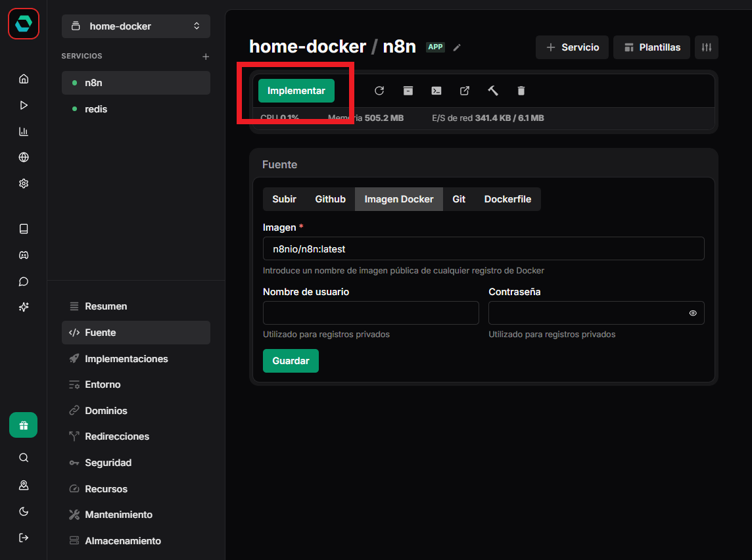Select the Imagen Docker tab
Viewport: 752px width, 560px height.
pyautogui.click(x=399, y=199)
